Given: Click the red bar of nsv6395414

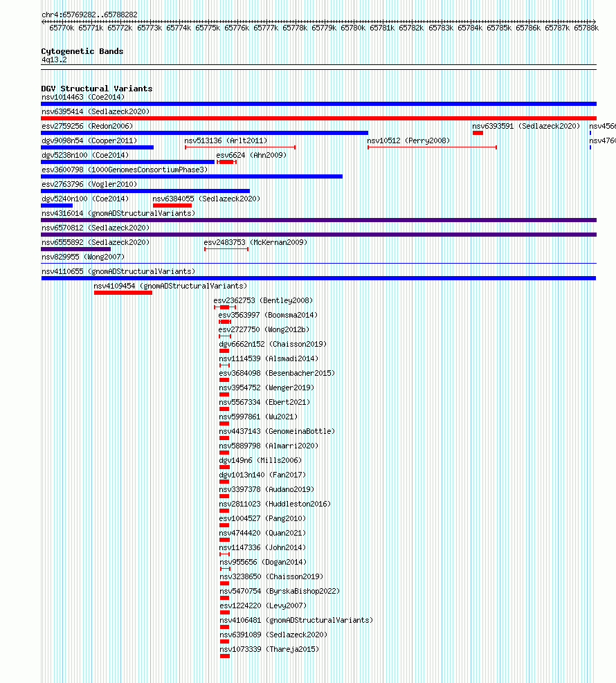Looking at the screenshot, I should tap(318, 118).
